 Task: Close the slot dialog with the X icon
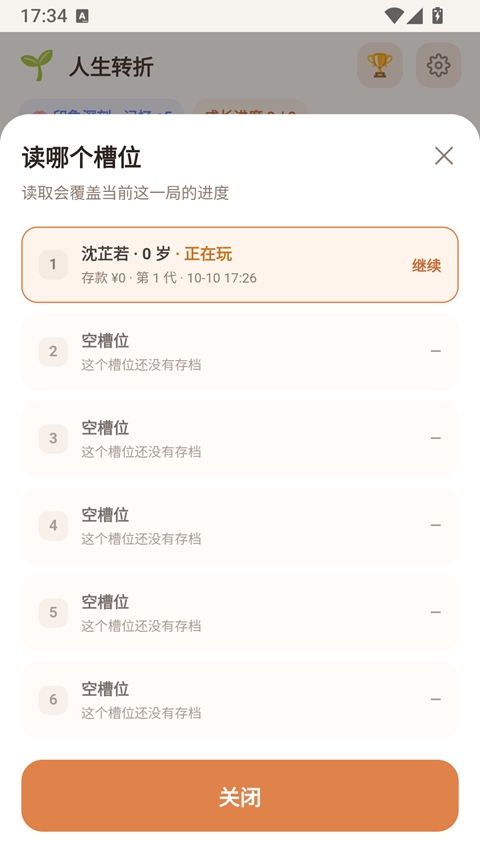point(444,156)
